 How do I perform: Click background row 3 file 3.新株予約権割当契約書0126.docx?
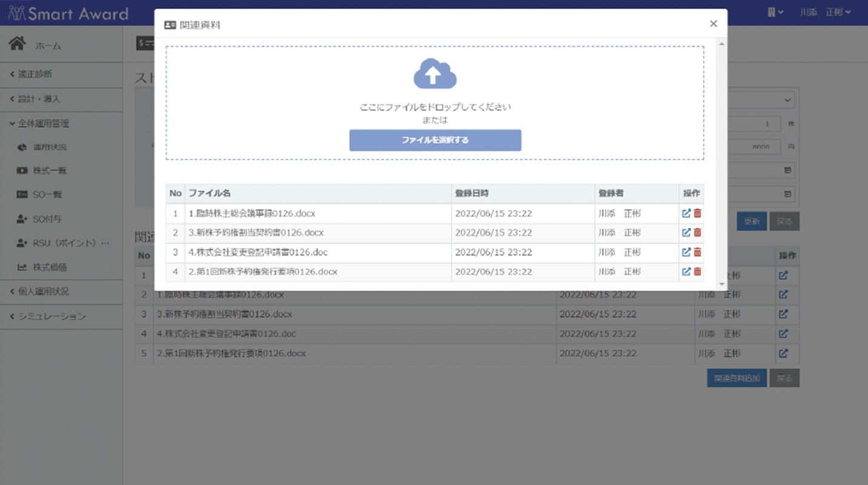(x=224, y=314)
